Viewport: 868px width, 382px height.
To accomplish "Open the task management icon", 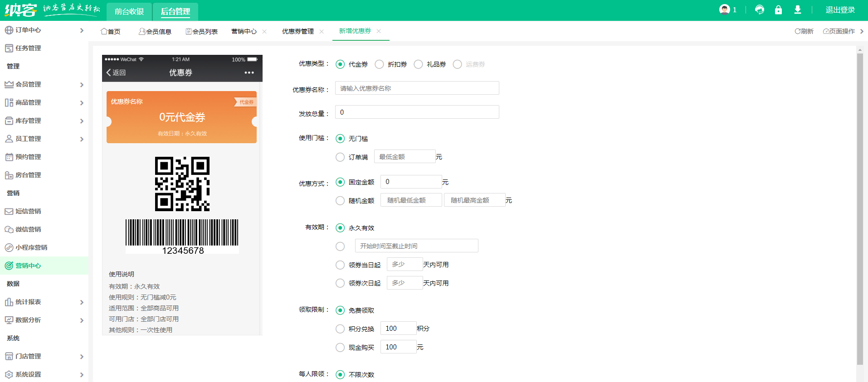I will 9,48.
